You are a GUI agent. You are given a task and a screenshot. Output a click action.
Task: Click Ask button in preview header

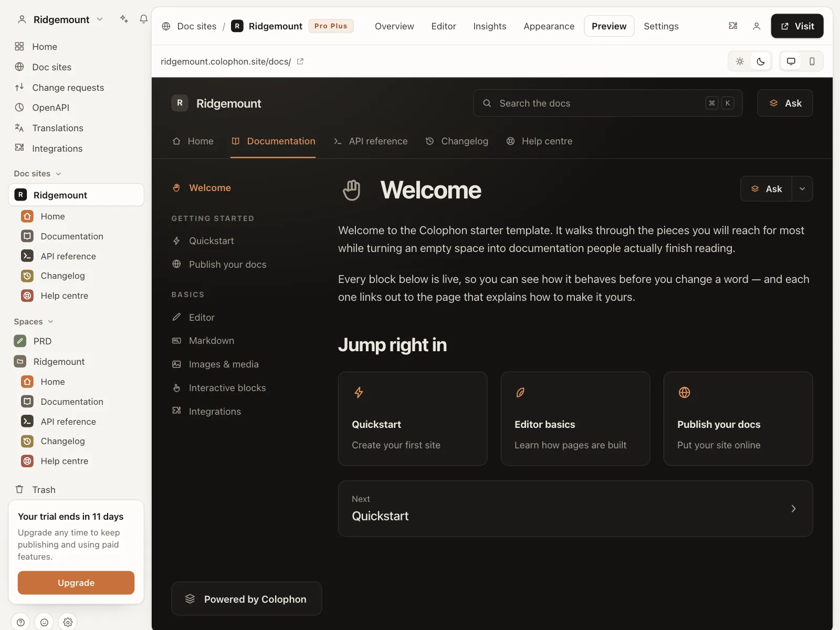coord(785,103)
